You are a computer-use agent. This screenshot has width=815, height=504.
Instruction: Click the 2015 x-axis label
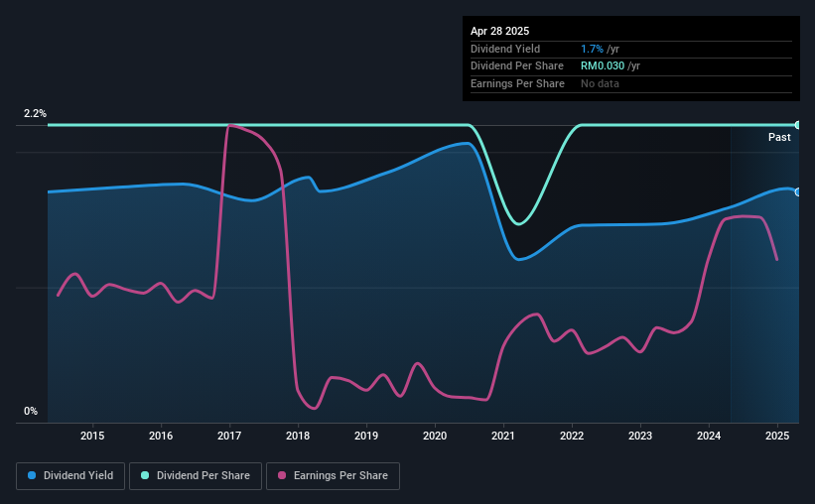pos(92,436)
